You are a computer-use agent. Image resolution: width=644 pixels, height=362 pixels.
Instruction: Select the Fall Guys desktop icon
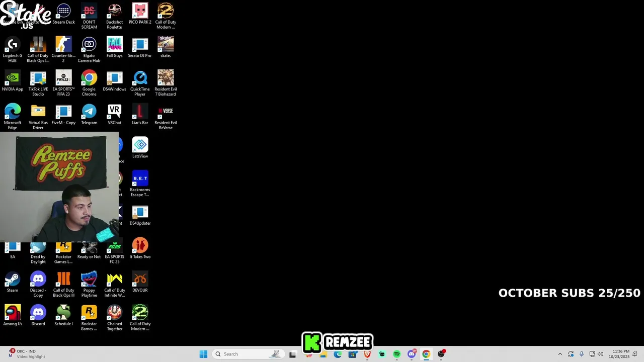(x=114, y=47)
